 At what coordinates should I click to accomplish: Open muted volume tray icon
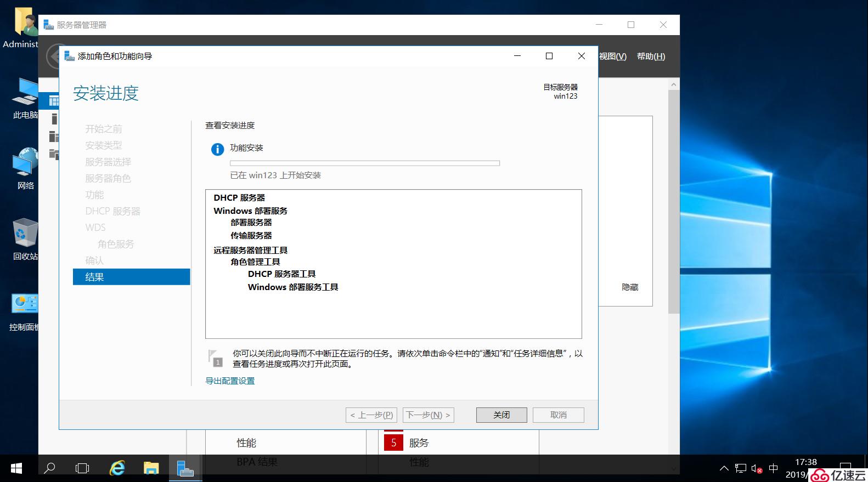(757, 469)
